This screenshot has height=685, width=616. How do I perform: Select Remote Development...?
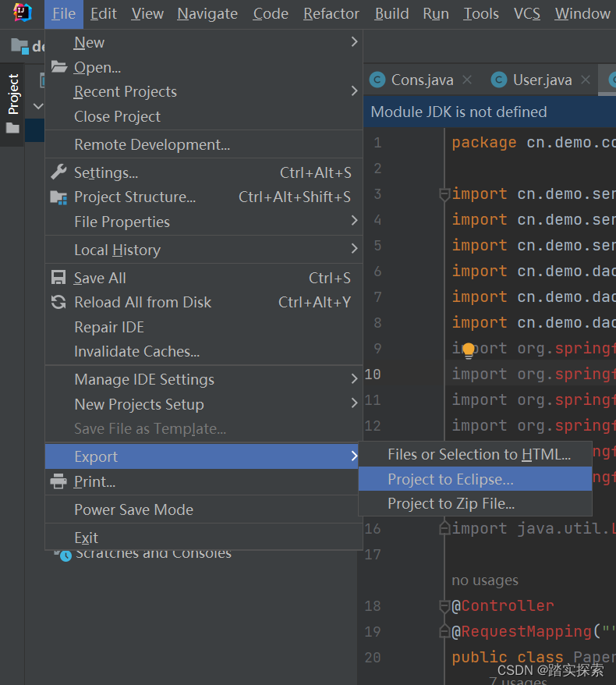pyautogui.click(x=204, y=144)
